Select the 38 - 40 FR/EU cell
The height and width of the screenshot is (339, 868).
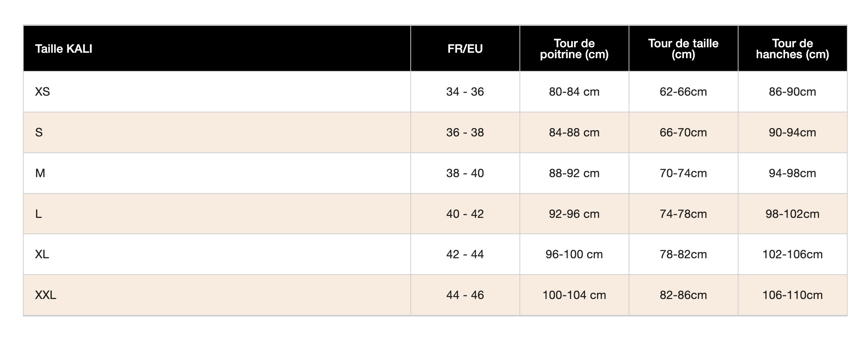[x=465, y=173]
